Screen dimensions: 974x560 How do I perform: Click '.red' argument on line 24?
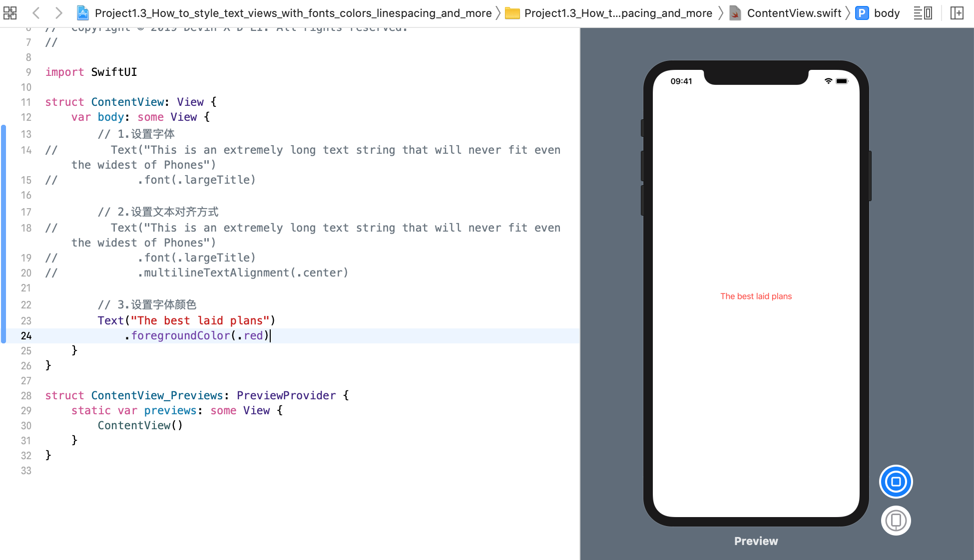pyautogui.click(x=250, y=335)
